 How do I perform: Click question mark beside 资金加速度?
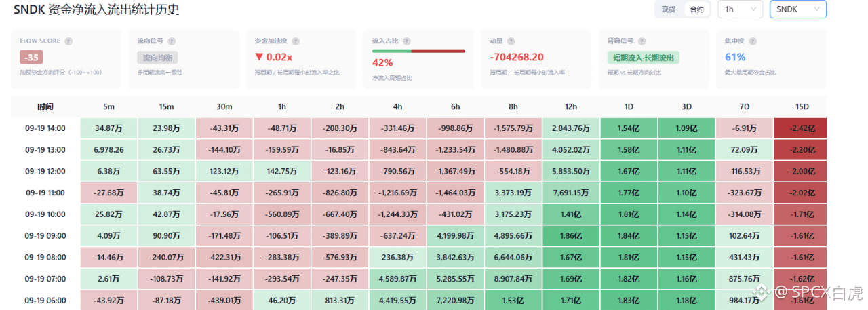(x=296, y=41)
